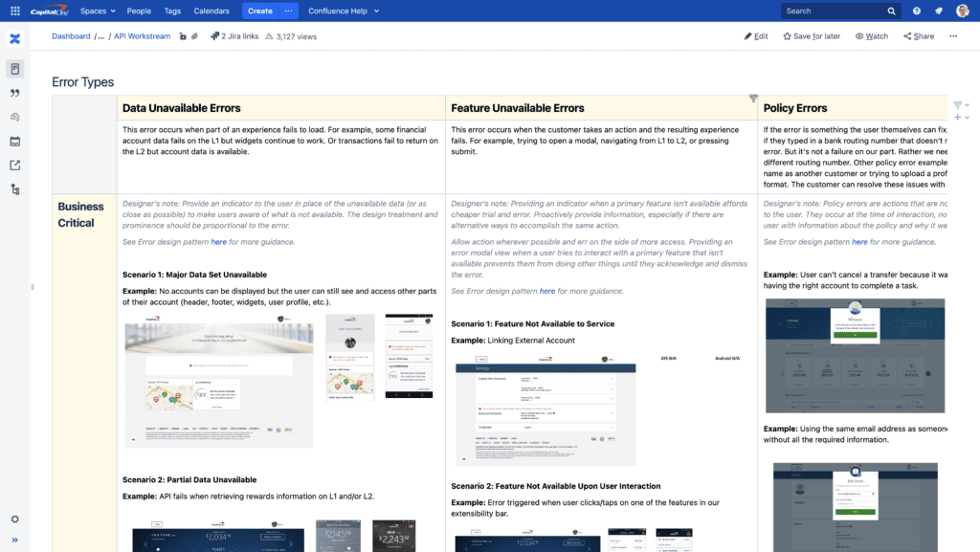Toggle Watch for this page

pyautogui.click(x=871, y=36)
